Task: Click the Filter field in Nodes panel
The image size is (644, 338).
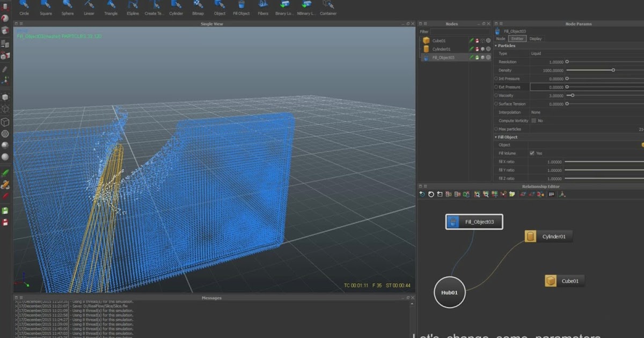Action: (460, 32)
